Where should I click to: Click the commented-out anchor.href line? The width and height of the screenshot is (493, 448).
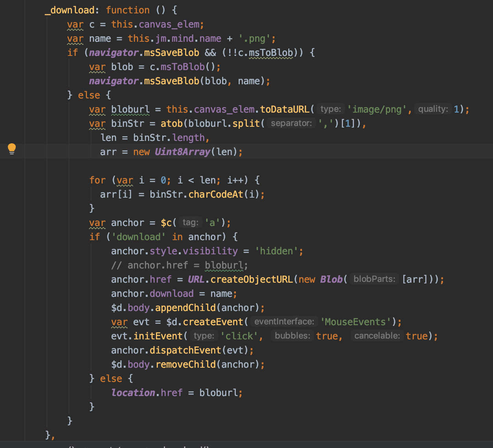pos(180,265)
